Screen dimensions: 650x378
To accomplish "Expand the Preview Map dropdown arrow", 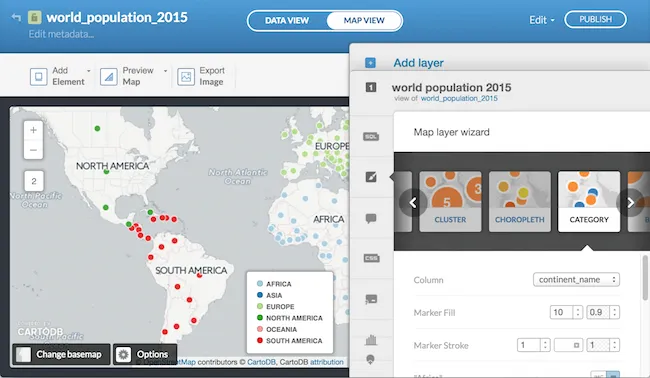I will click(165, 71).
